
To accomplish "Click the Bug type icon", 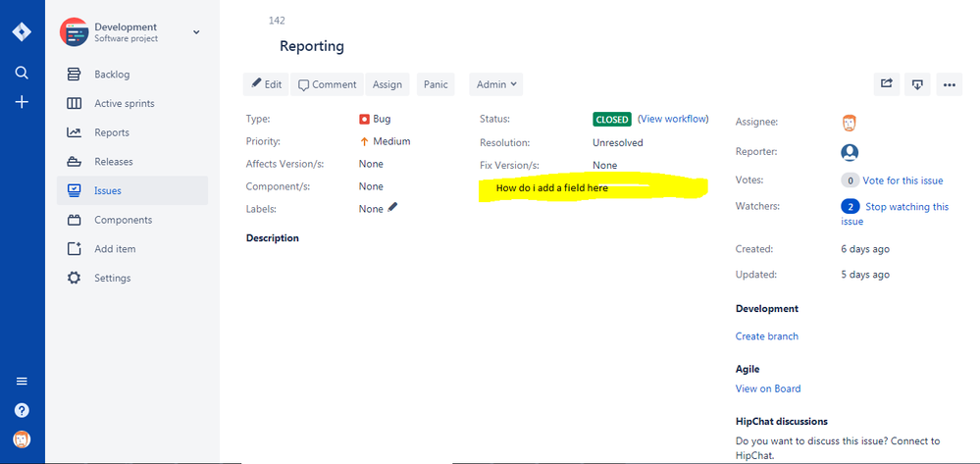I will [364, 119].
